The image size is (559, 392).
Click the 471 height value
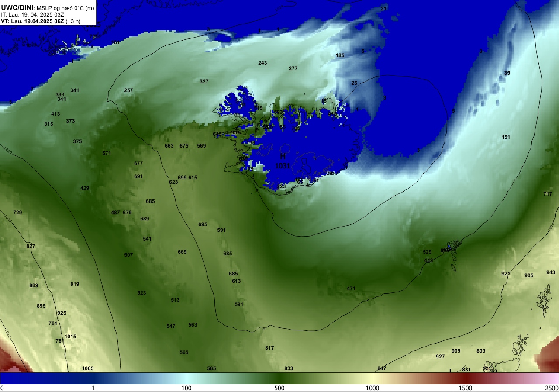tap(351, 289)
